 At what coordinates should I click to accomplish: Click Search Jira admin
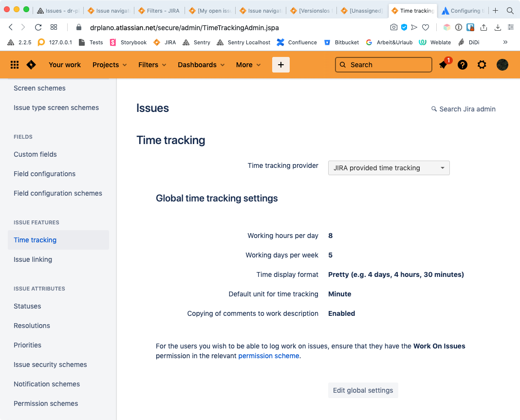(x=464, y=109)
